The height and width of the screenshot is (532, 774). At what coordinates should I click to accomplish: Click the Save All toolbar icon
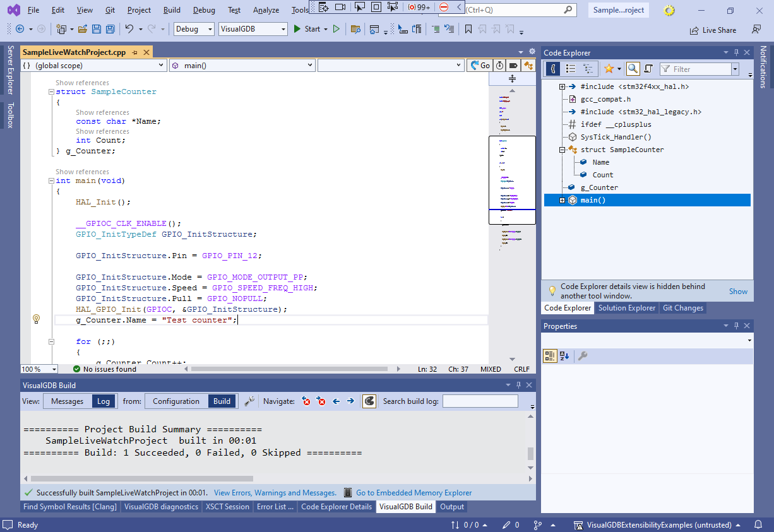pyautogui.click(x=110, y=29)
